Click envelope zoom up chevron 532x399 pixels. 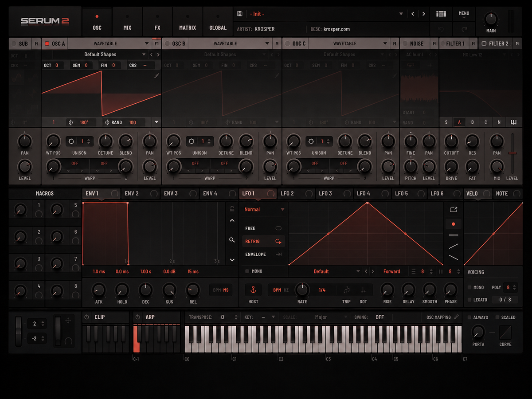[232, 220]
